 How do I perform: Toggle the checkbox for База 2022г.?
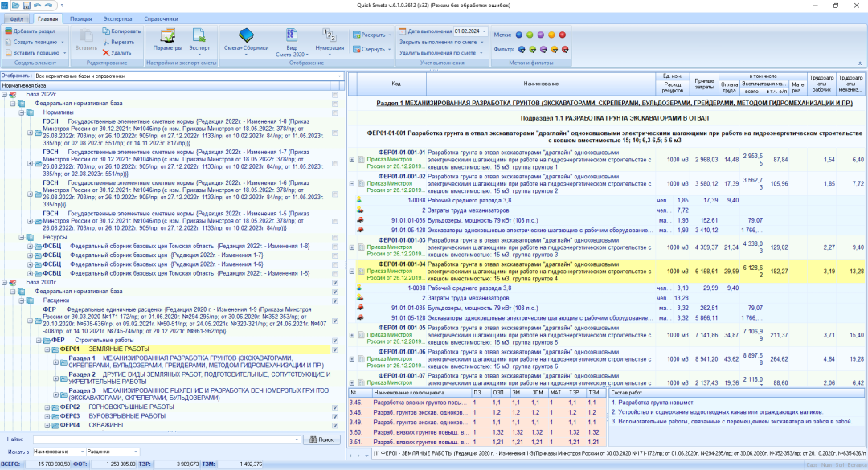click(x=335, y=95)
